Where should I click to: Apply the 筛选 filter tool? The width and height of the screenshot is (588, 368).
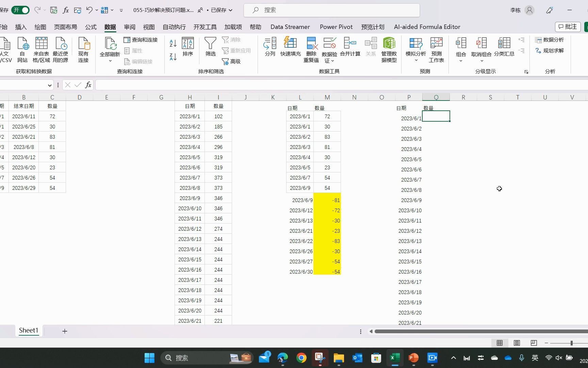point(210,47)
